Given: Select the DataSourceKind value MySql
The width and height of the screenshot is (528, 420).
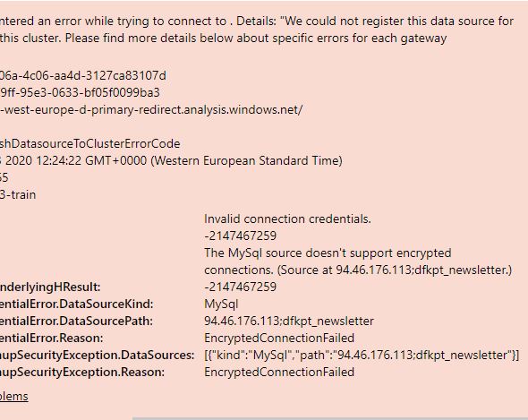Looking at the screenshot, I should click(x=221, y=304).
